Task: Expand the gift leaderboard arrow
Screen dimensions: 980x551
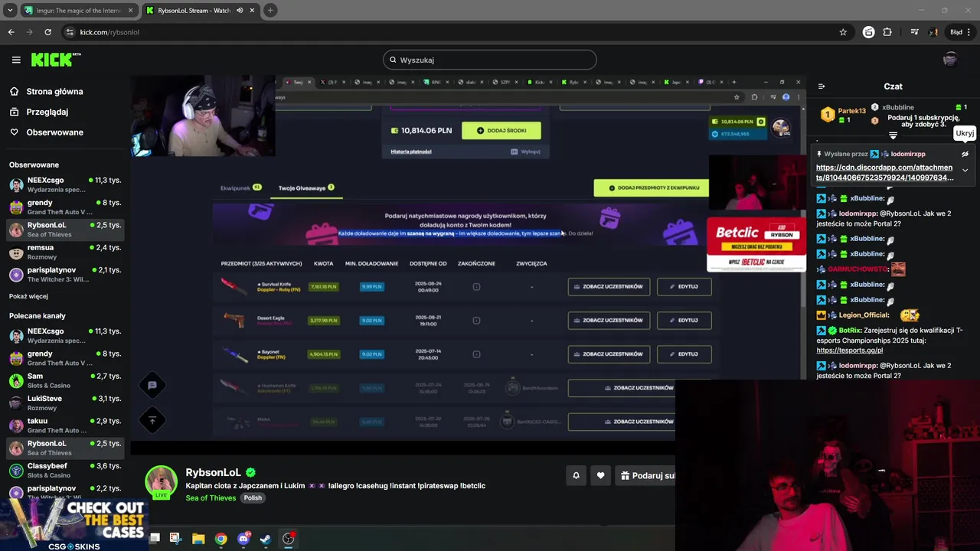Action: [x=893, y=135]
